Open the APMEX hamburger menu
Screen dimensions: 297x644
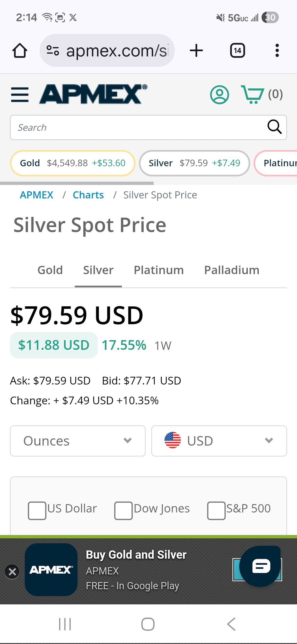pyautogui.click(x=20, y=95)
